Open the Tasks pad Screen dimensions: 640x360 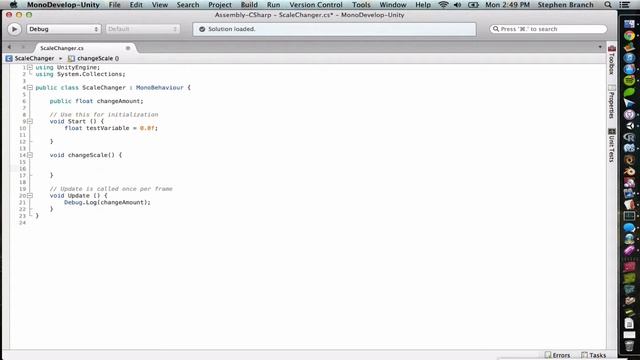coord(593,355)
